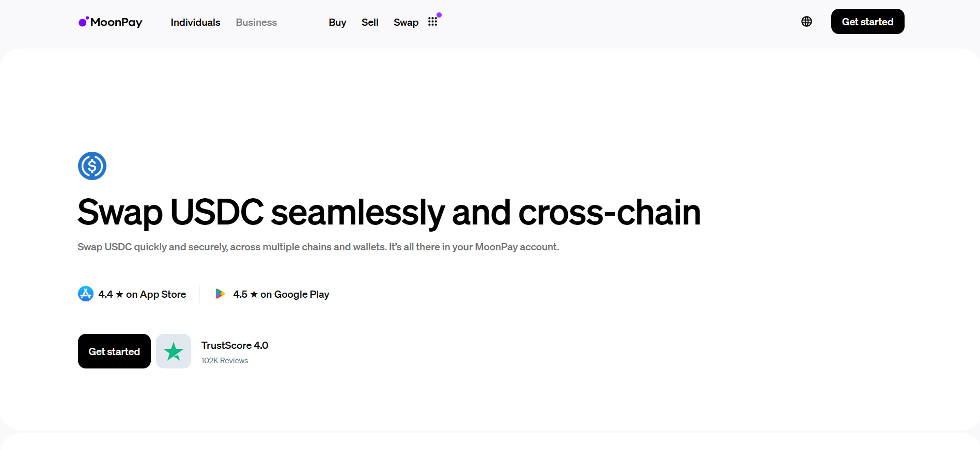Open the TrustScore 4.0 link

(x=235, y=345)
